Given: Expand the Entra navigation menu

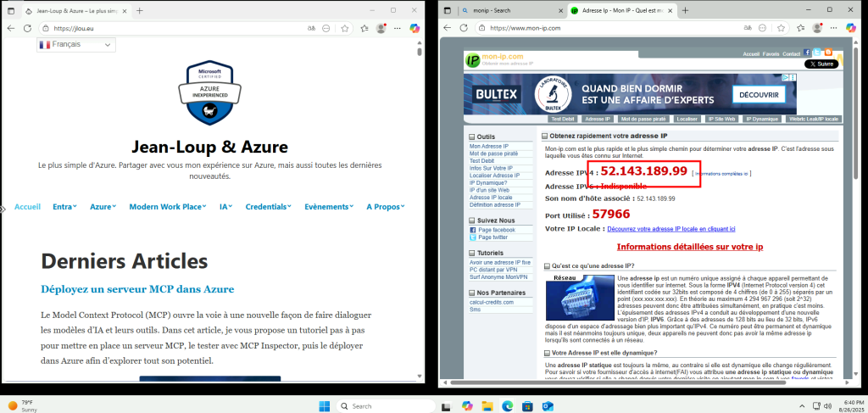Looking at the screenshot, I should point(64,207).
